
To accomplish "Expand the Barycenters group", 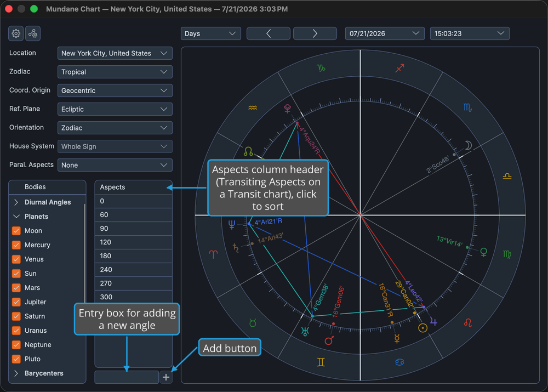I will click(16, 373).
